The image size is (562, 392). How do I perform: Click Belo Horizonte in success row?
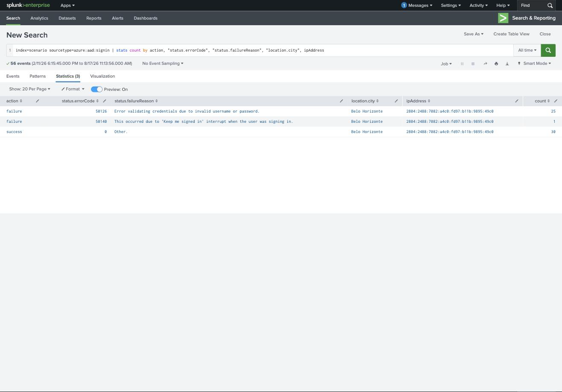[x=367, y=132]
